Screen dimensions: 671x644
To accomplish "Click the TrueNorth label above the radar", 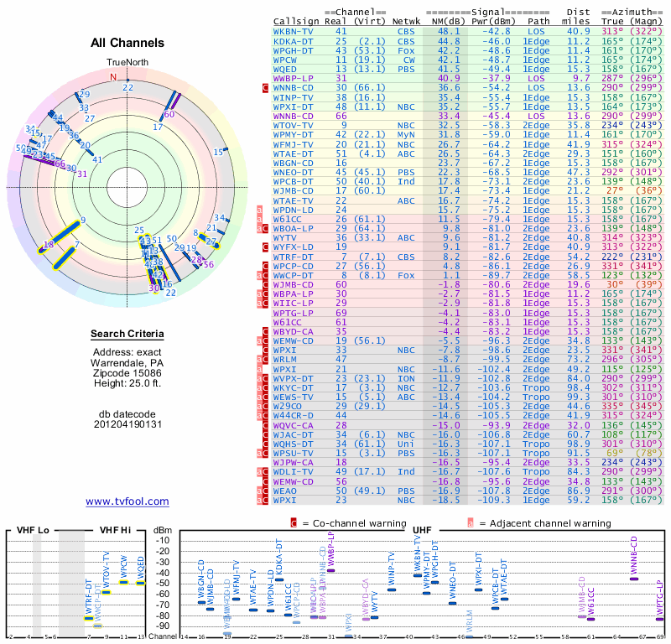I will tap(127, 63).
